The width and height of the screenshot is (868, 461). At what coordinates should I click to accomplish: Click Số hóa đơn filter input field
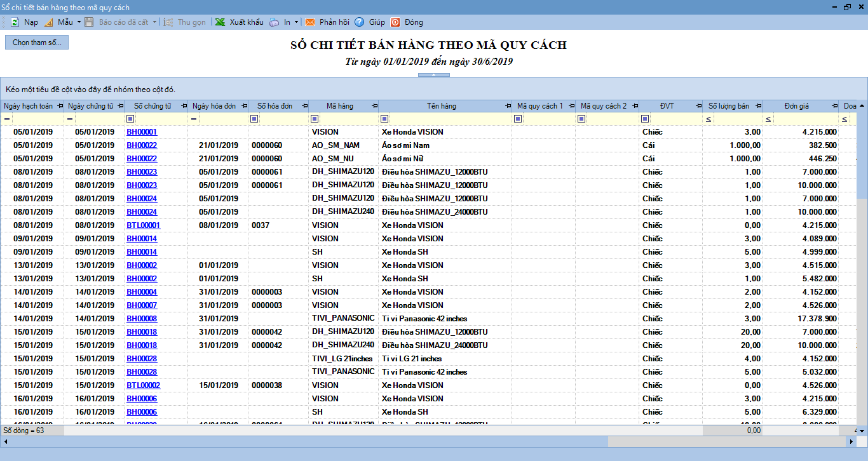(x=283, y=119)
